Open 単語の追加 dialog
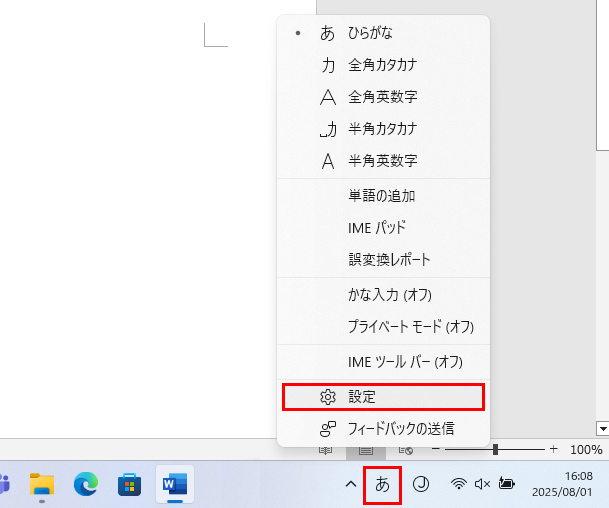609x508 pixels. point(381,196)
